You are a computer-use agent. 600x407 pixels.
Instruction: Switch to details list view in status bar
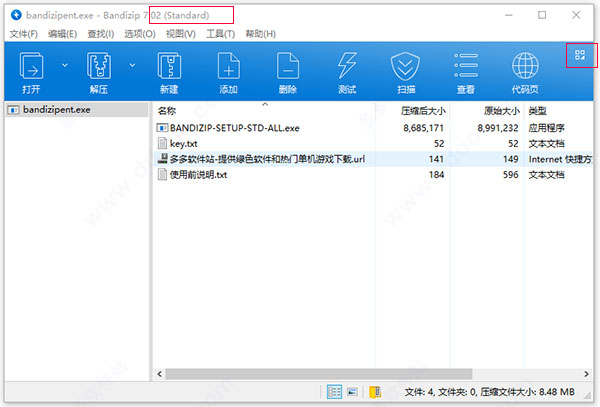[x=334, y=392]
